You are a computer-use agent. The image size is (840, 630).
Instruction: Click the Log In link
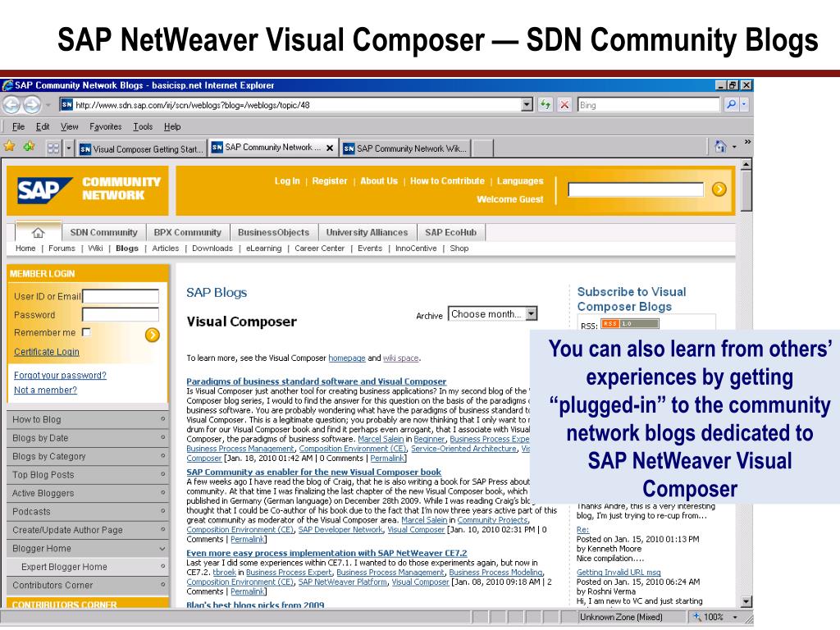(287, 181)
